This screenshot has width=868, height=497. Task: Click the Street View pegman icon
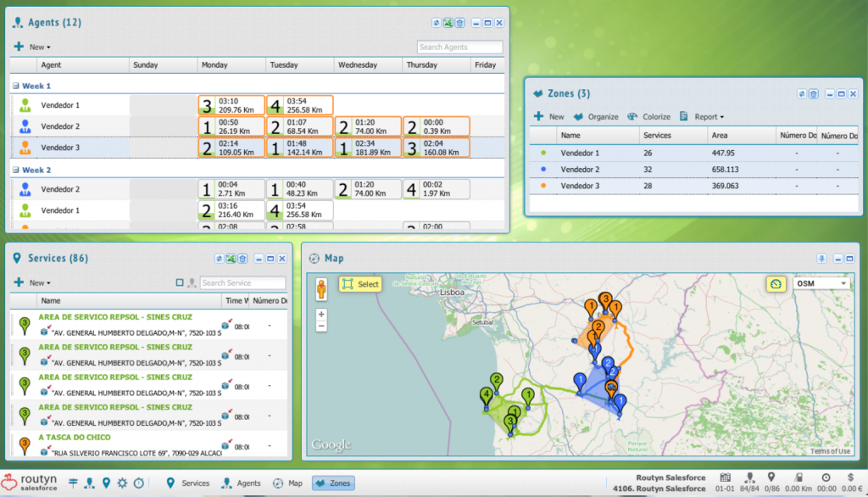[322, 288]
